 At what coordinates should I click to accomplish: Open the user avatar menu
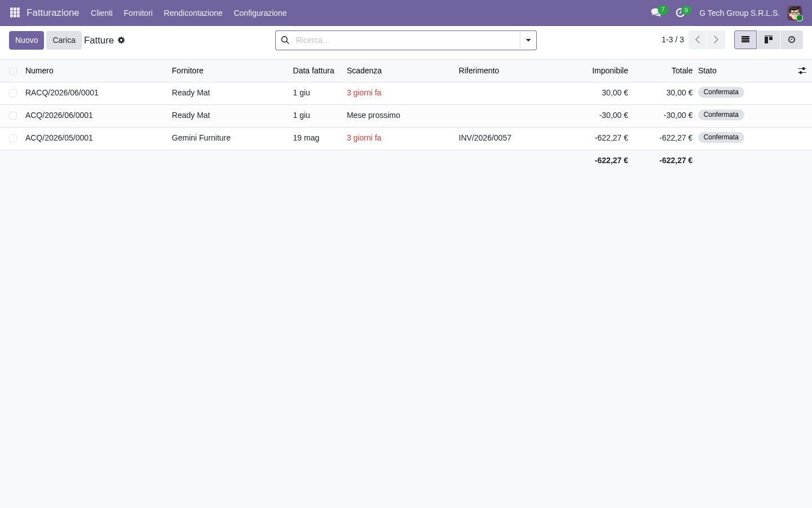click(x=795, y=13)
